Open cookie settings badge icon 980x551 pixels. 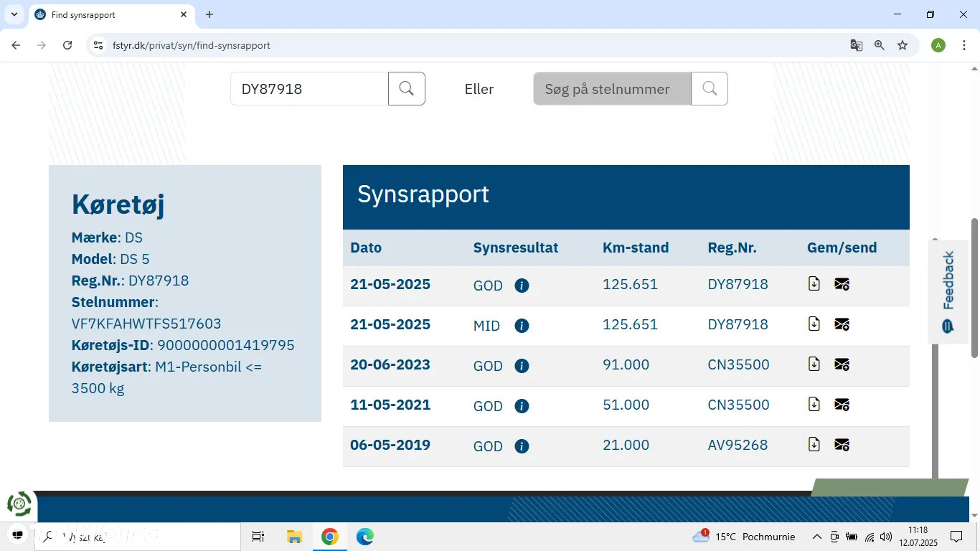coord(19,504)
